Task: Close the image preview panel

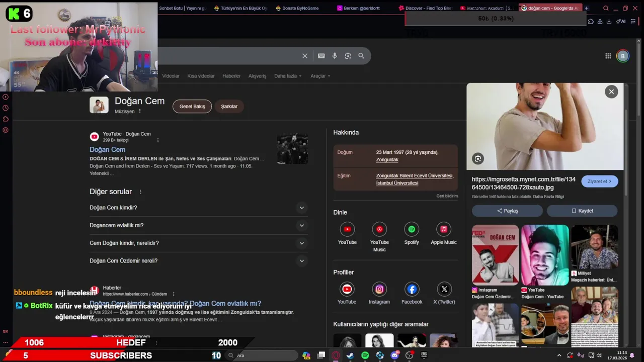Action: click(x=611, y=92)
